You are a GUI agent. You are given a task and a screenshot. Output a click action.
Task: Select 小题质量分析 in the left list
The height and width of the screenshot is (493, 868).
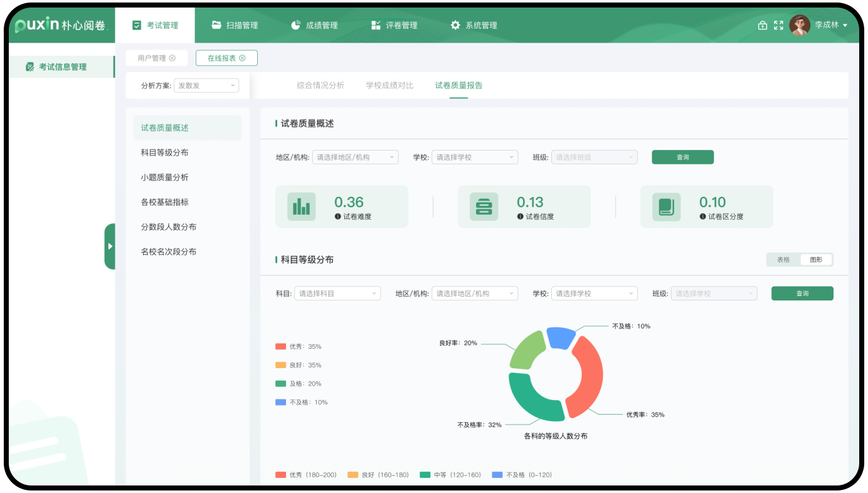[x=164, y=178]
